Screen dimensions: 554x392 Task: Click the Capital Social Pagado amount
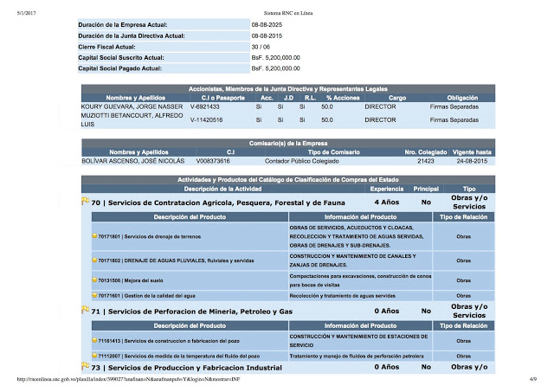275,68
